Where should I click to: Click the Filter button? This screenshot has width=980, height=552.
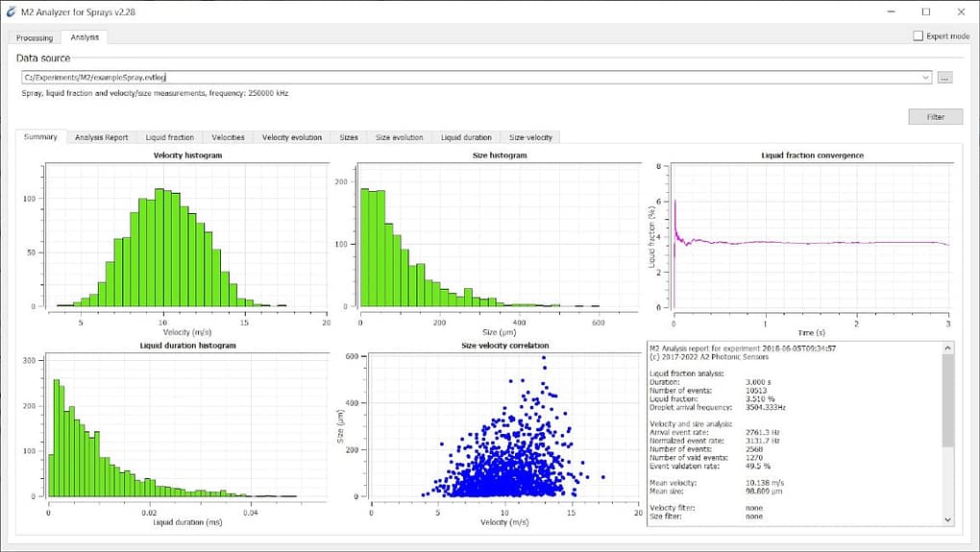tap(935, 117)
